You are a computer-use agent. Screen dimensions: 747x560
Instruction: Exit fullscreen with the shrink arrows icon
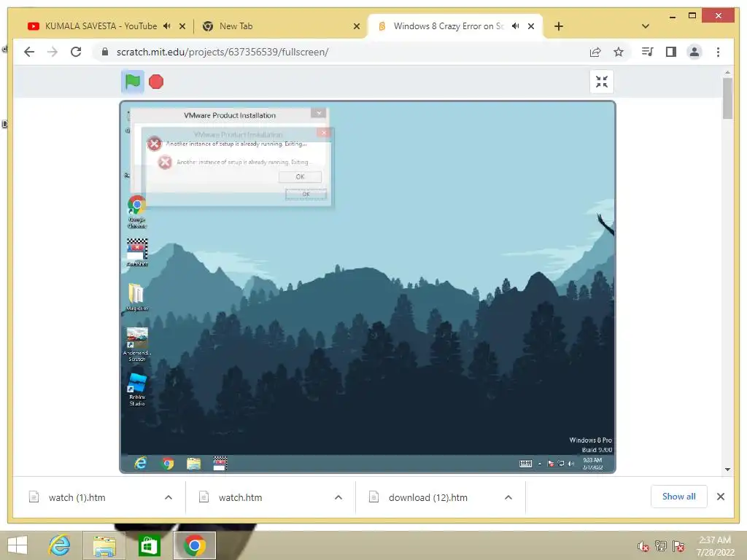point(601,82)
